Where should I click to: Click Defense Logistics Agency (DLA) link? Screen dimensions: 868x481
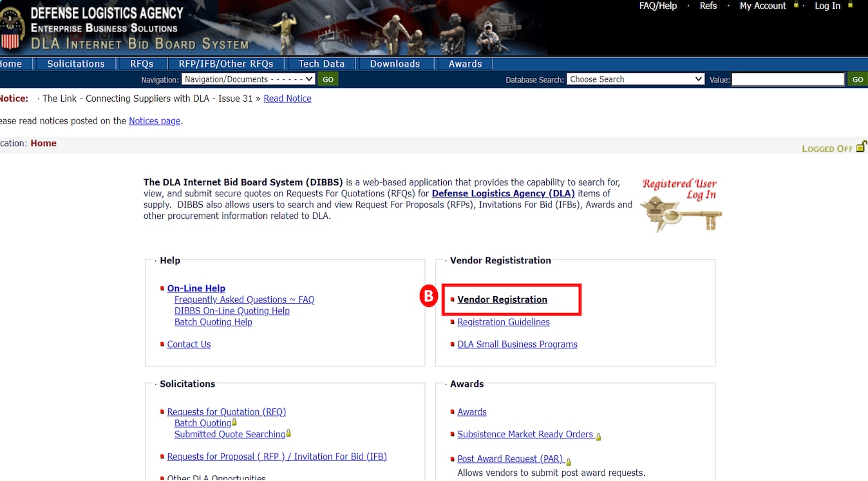pyautogui.click(x=504, y=193)
